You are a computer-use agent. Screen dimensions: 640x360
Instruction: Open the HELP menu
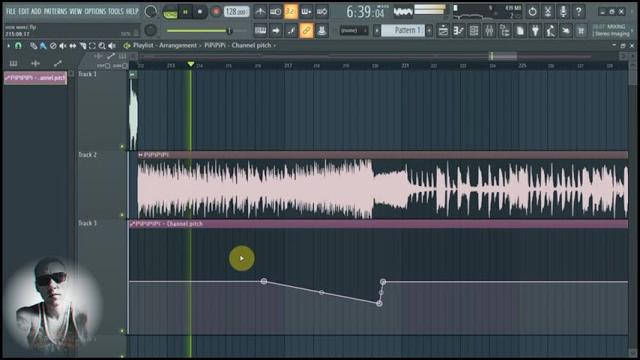pos(132,11)
